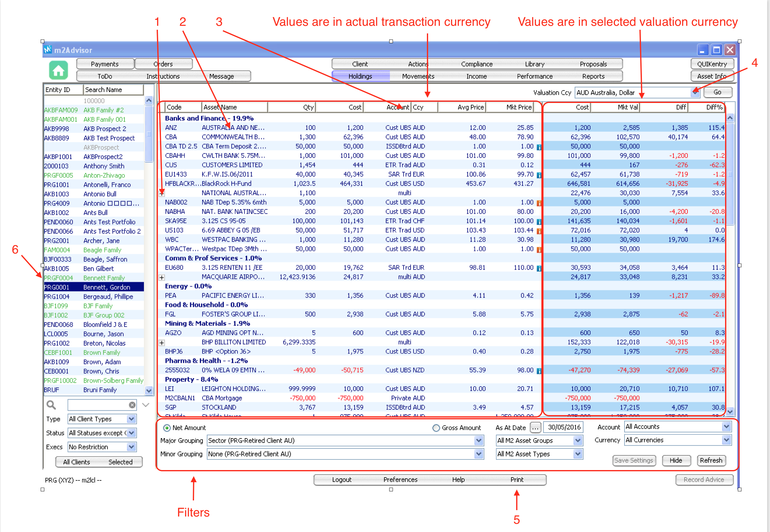Click the Refresh button
Viewport: 770px width, 532px height.
[711, 460]
